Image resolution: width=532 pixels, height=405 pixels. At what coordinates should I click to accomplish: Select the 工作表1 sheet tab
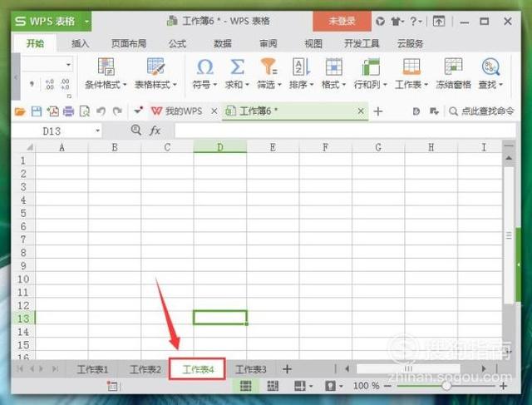click(92, 369)
